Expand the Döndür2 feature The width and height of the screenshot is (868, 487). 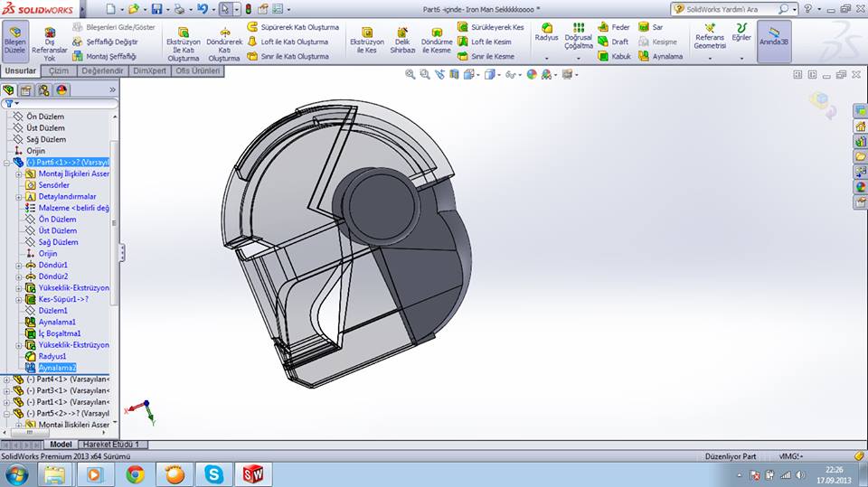point(19,276)
